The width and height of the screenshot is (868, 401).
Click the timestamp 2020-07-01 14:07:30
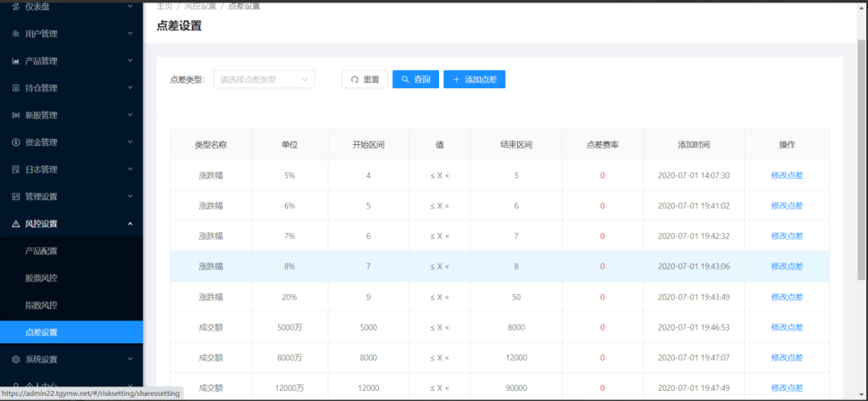(x=693, y=175)
